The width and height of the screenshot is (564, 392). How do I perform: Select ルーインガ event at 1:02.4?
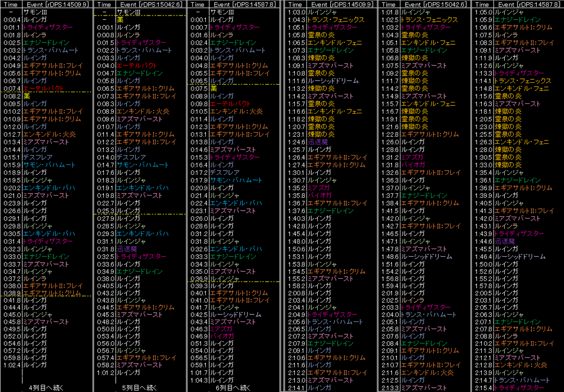35,365
